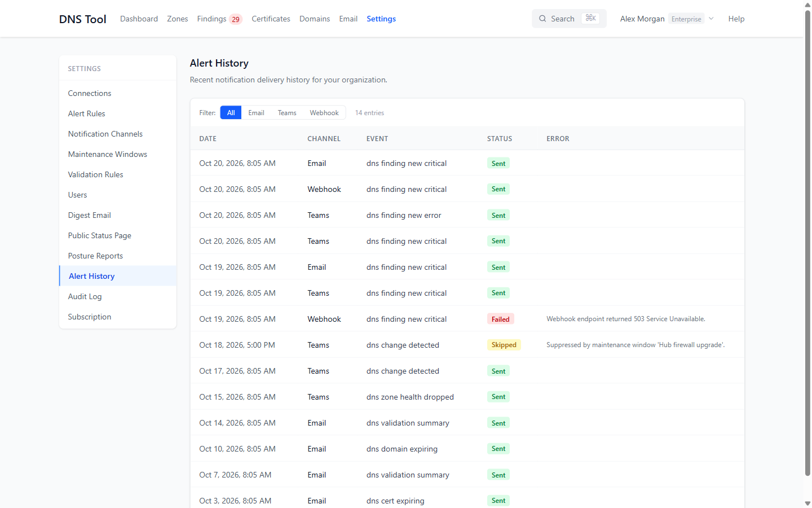Expand the Alex Morgan account chevron
Image resolution: width=812 pixels, height=508 pixels.
711,19
